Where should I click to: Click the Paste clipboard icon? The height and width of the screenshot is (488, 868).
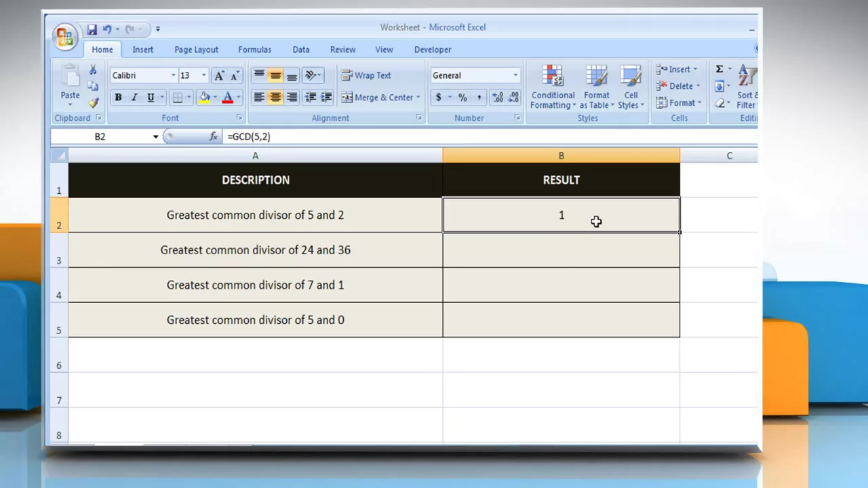click(x=70, y=76)
